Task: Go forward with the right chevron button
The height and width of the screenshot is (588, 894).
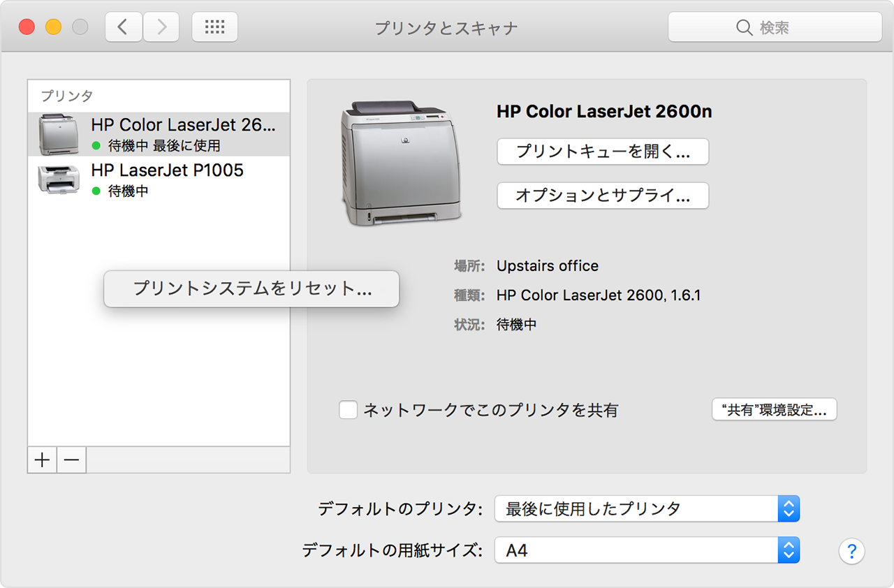Action: point(161,27)
